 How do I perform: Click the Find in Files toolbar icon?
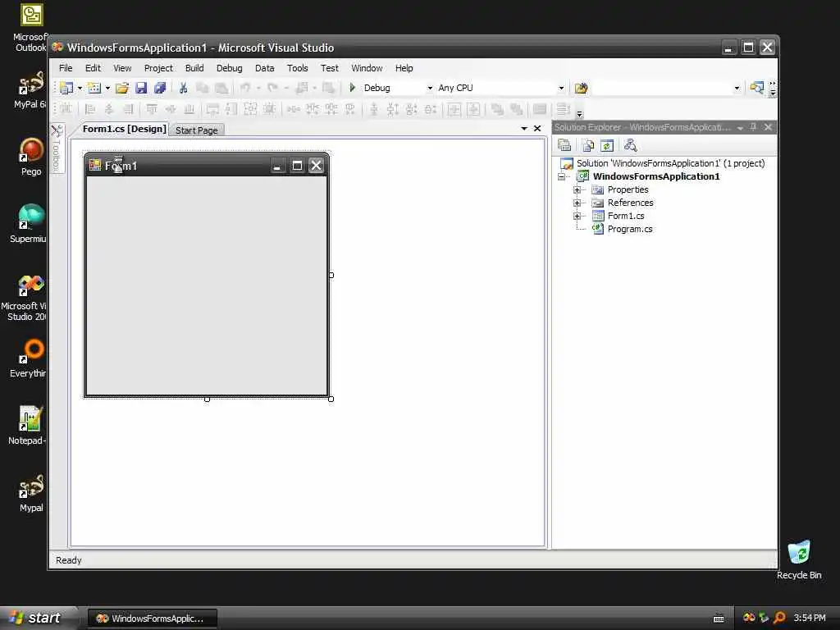coord(582,88)
